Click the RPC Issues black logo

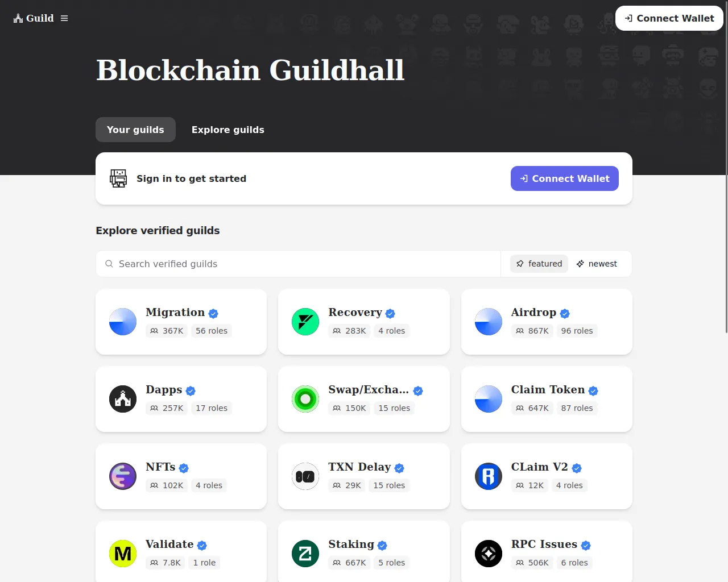[x=489, y=554]
